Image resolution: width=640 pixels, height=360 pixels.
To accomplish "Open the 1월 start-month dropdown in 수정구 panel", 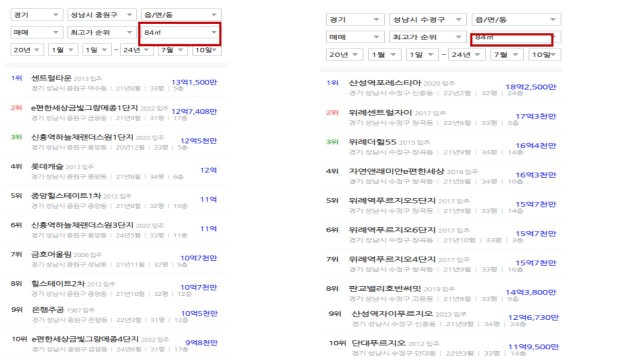I will 384,54.
